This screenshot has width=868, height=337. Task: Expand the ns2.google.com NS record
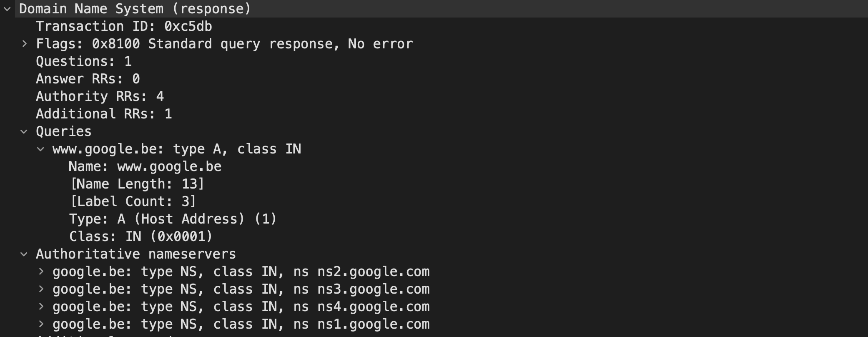pos(41,272)
